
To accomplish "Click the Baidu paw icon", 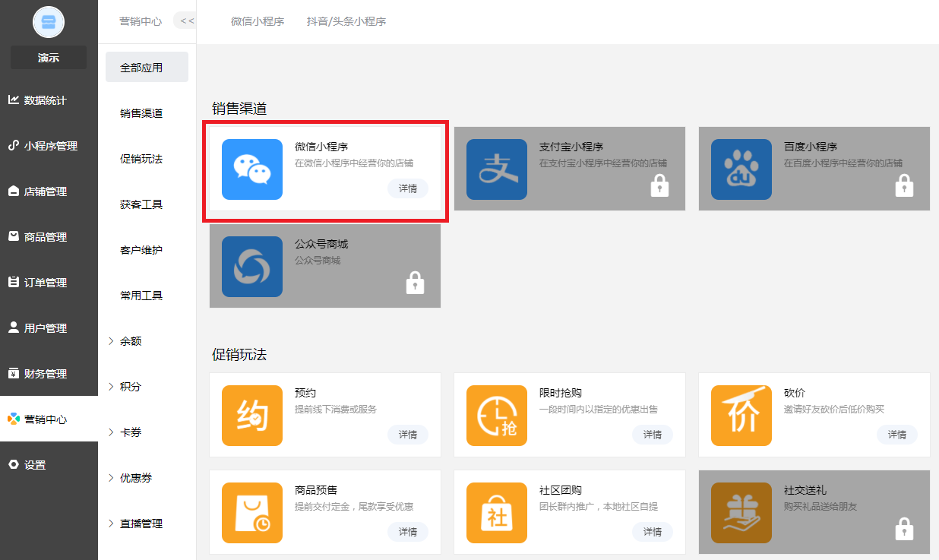I will click(x=741, y=169).
